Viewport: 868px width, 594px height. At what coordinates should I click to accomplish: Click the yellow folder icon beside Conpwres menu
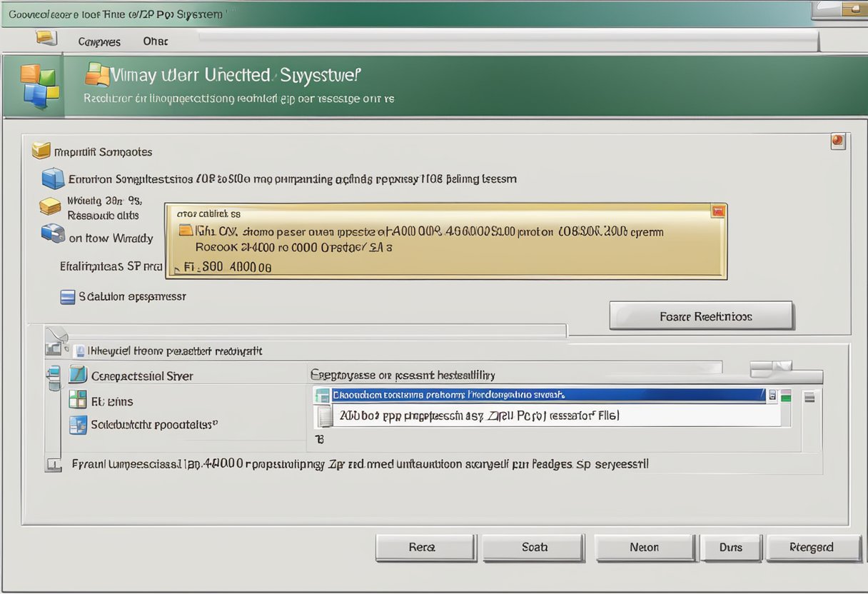[x=46, y=38]
